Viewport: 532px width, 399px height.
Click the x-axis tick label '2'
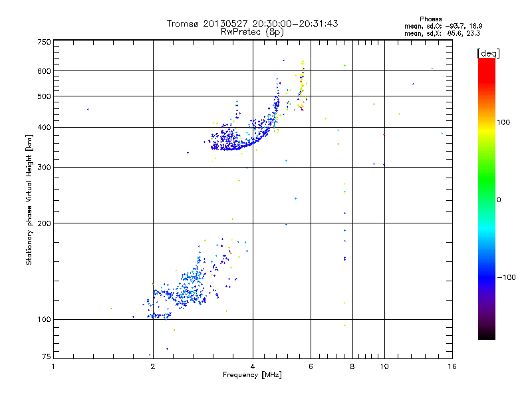(x=153, y=366)
